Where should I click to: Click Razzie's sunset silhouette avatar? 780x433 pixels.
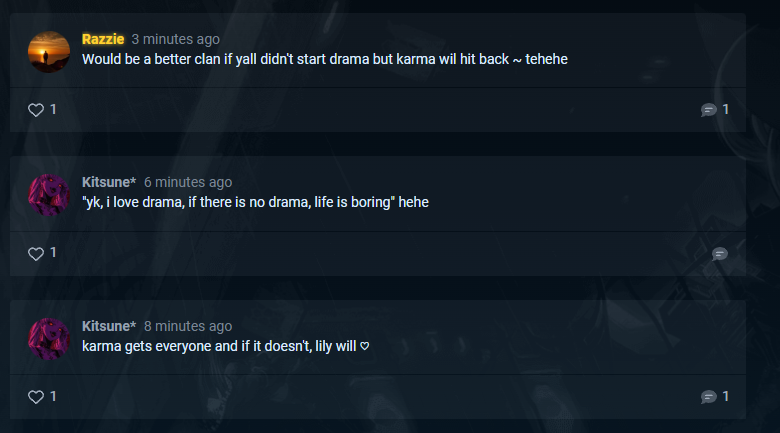(49, 52)
